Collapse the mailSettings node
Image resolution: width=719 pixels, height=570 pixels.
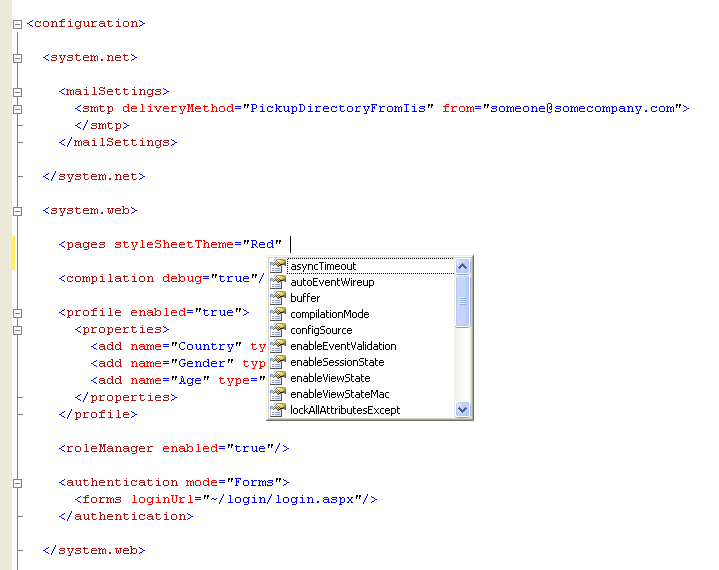pyautogui.click(x=17, y=92)
